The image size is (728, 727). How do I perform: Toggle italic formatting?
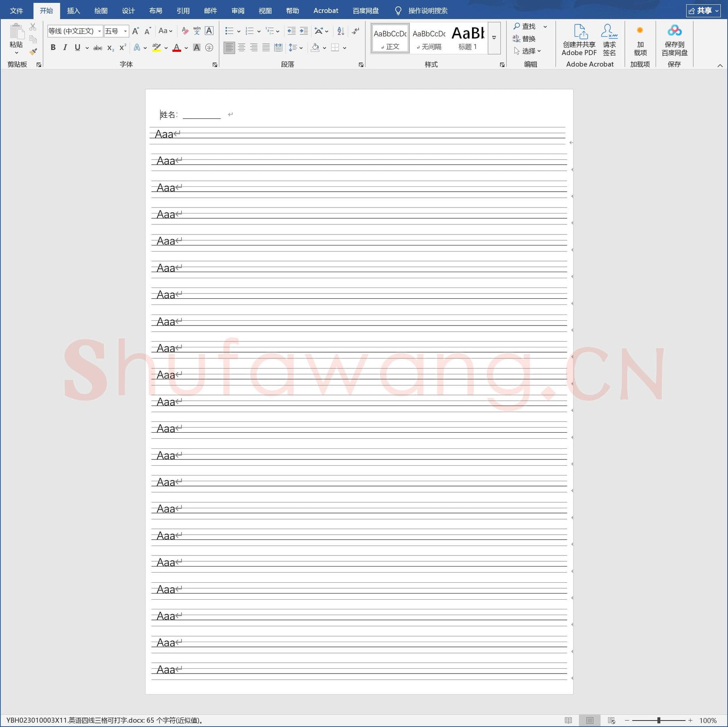[x=65, y=47]
